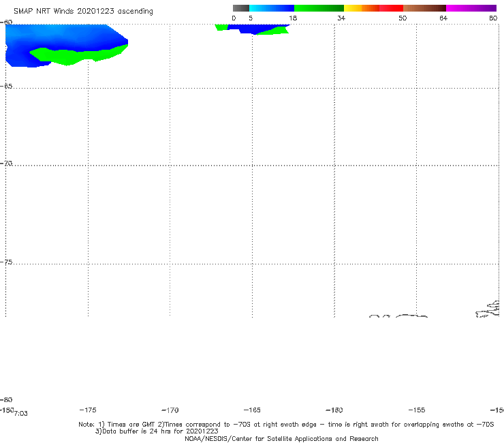Click the '-155' longitude label
This screenshot has height=443, width=504.
click(x=417, y=410)
